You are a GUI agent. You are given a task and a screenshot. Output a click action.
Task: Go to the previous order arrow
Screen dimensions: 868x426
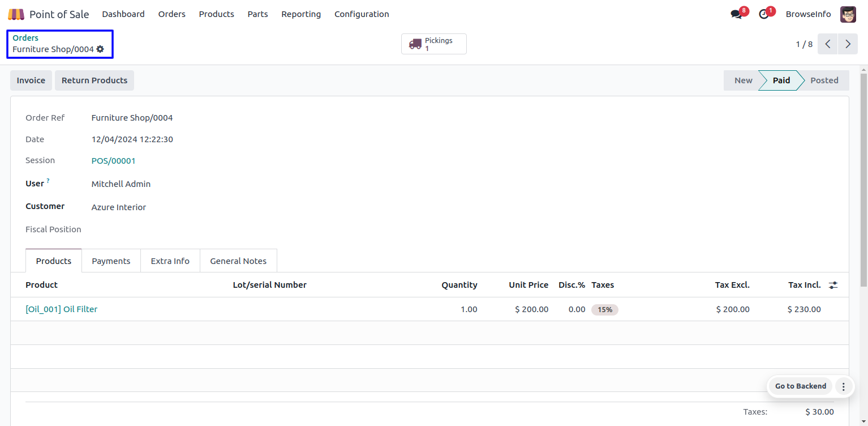coord(827,44)
